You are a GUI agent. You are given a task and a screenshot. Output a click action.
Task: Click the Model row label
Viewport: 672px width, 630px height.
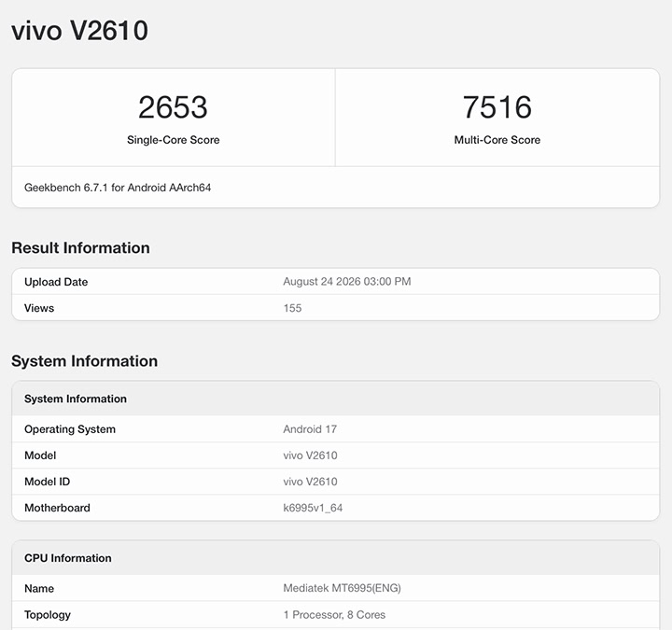pos(40,455)
